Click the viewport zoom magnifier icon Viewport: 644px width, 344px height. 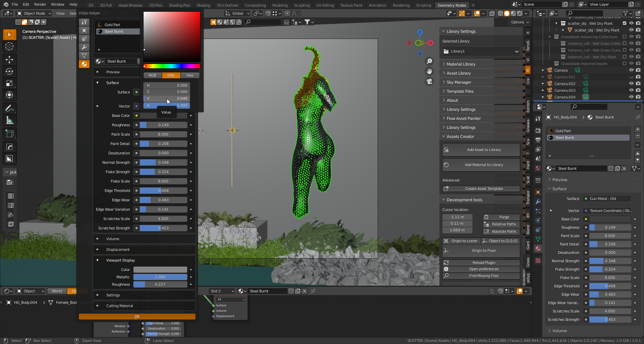429,61
